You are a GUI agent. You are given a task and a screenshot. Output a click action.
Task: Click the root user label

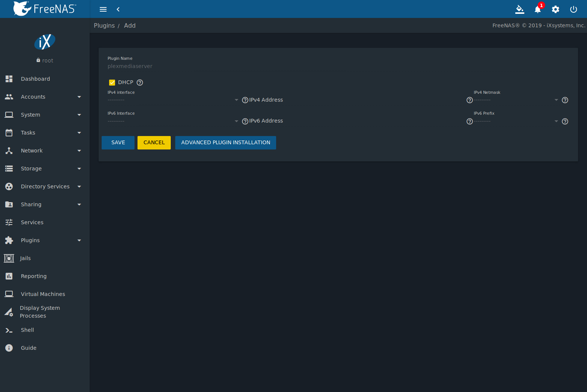tap(47, 61)
